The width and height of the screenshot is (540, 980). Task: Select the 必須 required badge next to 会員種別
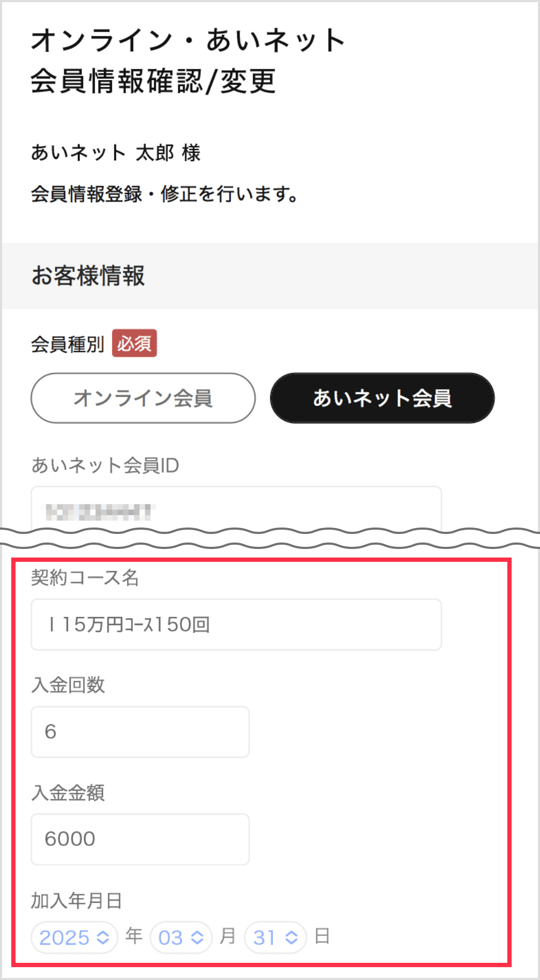(x=134, y=344)
